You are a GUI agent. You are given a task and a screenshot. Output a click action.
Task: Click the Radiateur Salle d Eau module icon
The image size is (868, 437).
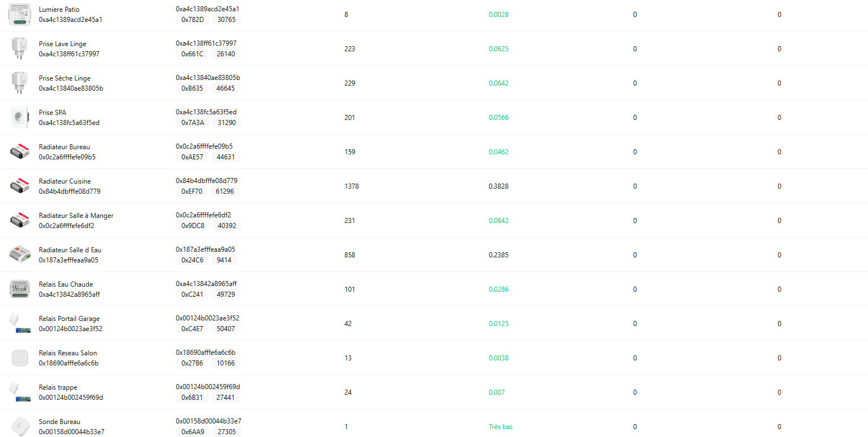[19, 255]
